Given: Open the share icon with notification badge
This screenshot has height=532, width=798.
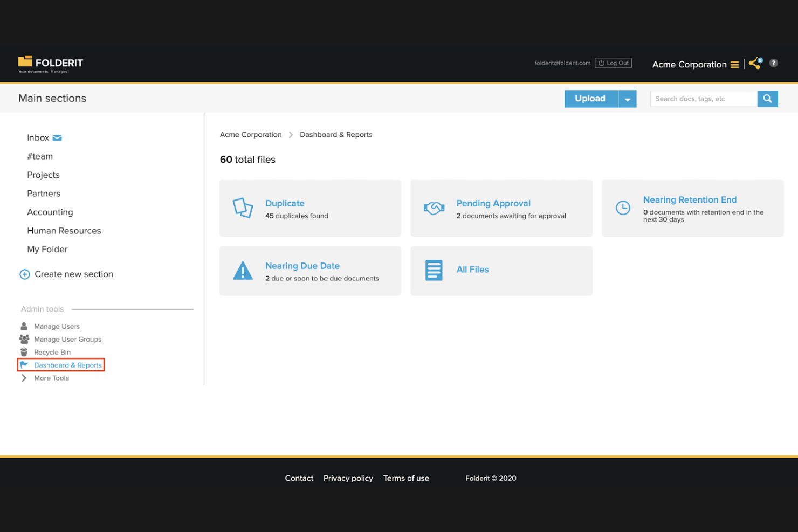Looking at the screenshot, I should 754,63.
